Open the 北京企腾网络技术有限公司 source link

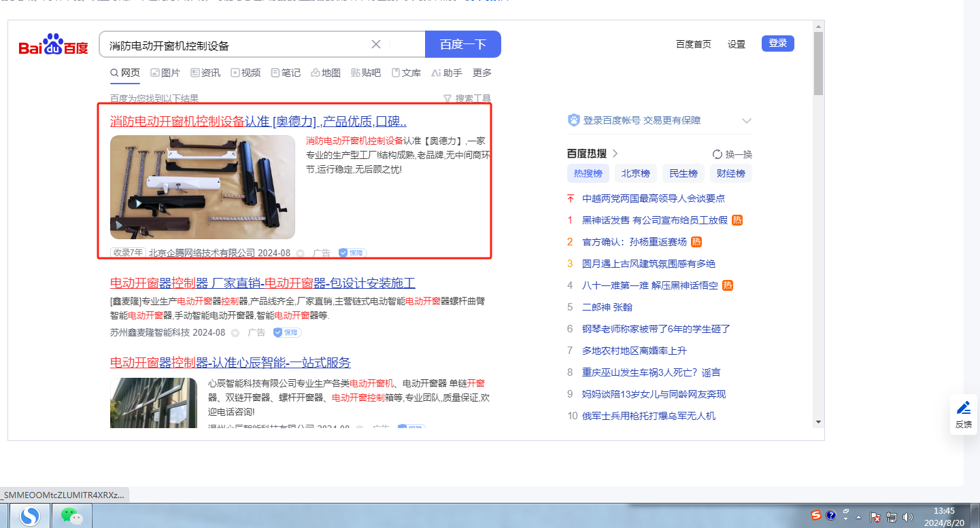click(x=202, y=253)
